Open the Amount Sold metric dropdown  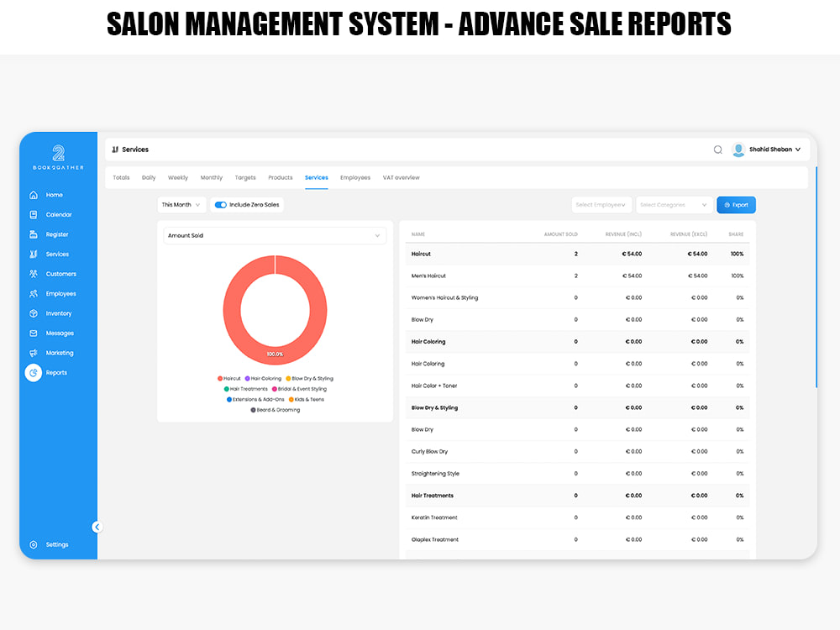pyautogui.click(x=275, y=236)
